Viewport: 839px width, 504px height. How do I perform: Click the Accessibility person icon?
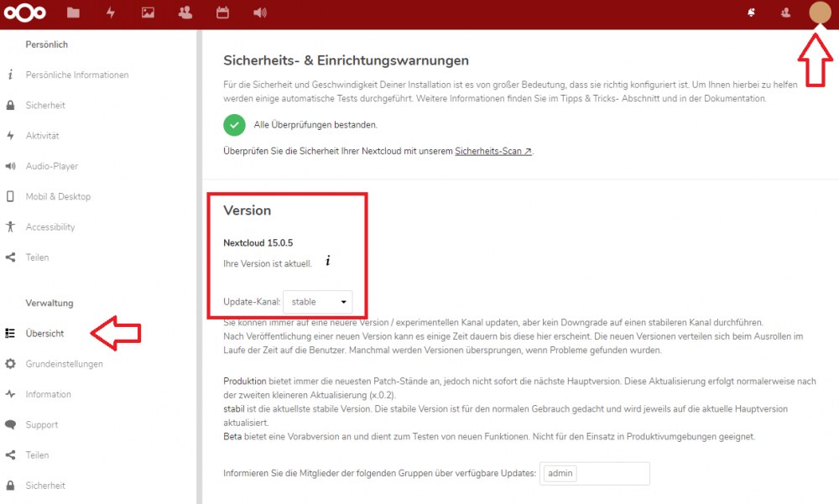pos(10,227)
